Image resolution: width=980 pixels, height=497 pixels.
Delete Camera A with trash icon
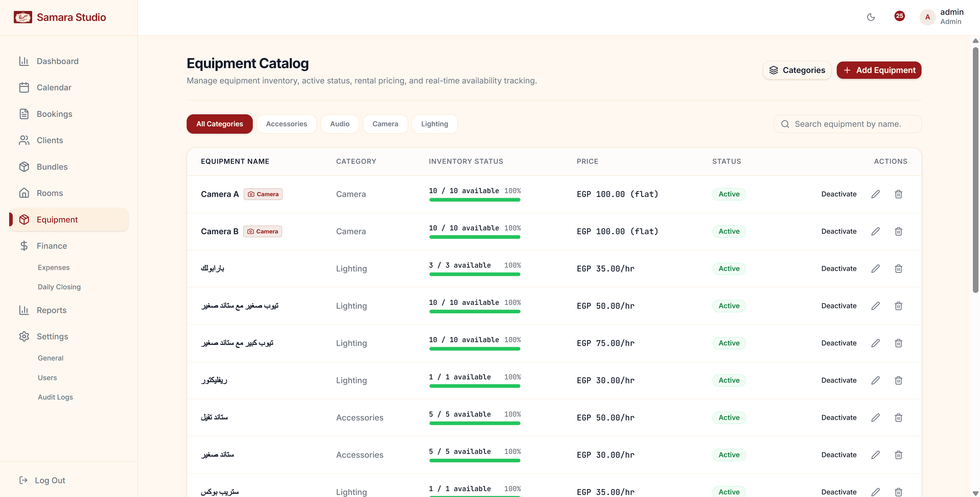pos(898,194)
